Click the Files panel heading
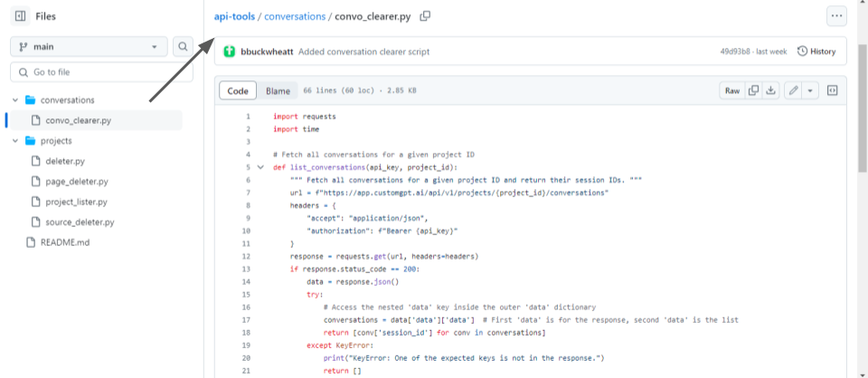The height and width of the screenshot is (378, 868). pos(45,16)
